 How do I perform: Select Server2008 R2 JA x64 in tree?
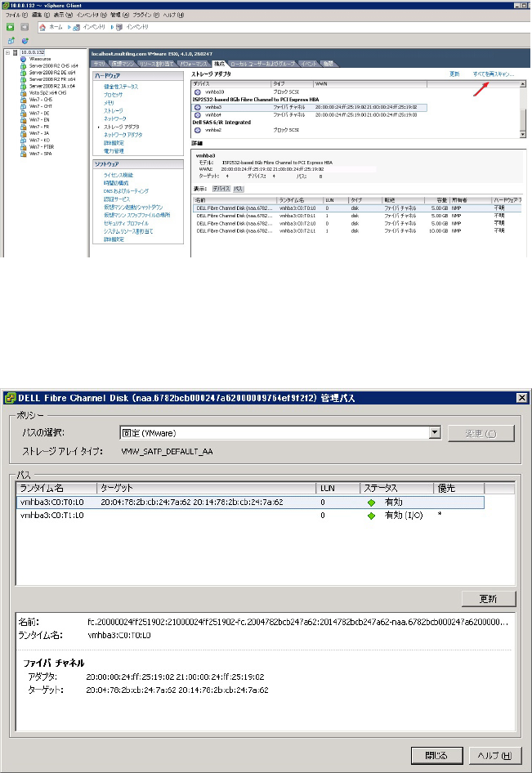51,86
